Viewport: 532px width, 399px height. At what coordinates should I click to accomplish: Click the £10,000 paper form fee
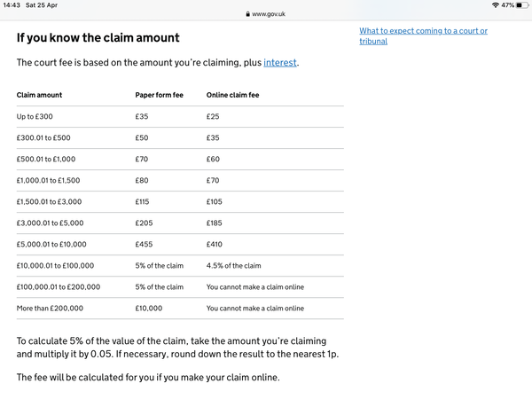coord(149,309)
